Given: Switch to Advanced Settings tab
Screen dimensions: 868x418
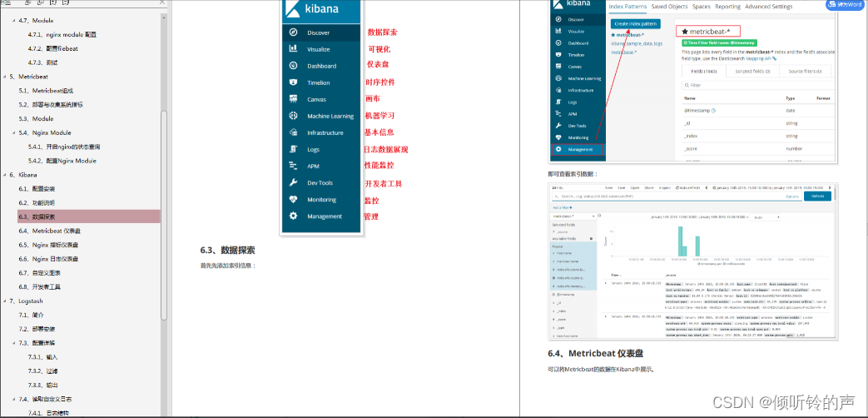Looking at the screenshot, I should tap(768, 7).
